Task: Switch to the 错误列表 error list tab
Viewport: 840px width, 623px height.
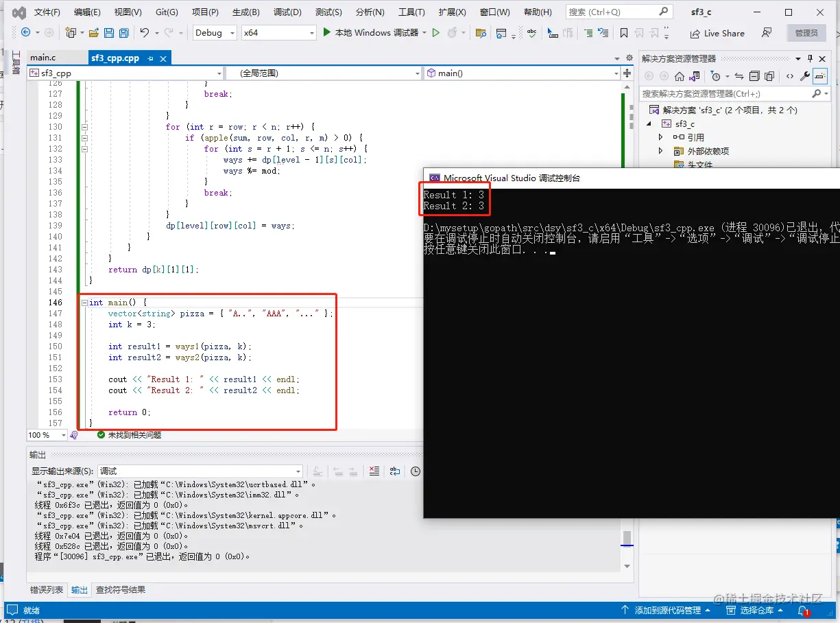Action: tap(47, 590)
